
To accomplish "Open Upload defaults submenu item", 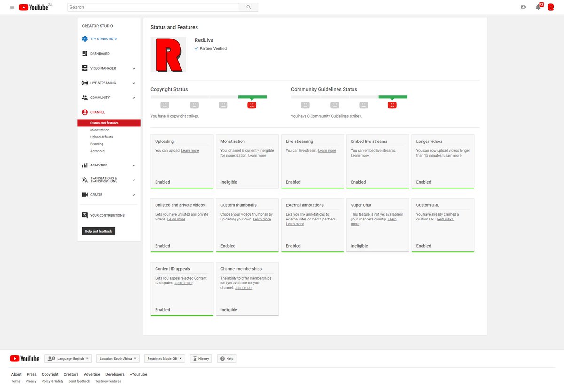I will (x=102, y=137).
